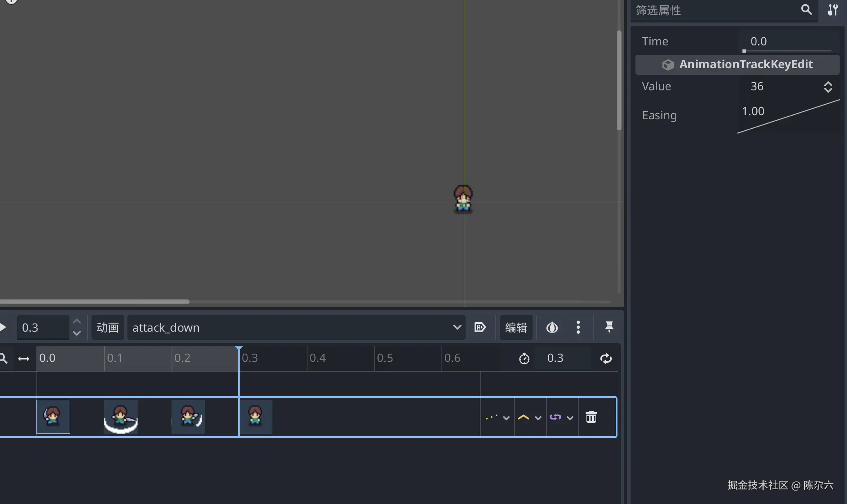The image size is (847, 504).
Task: Open interpolation mode dropdown
Action: point(530,417)
